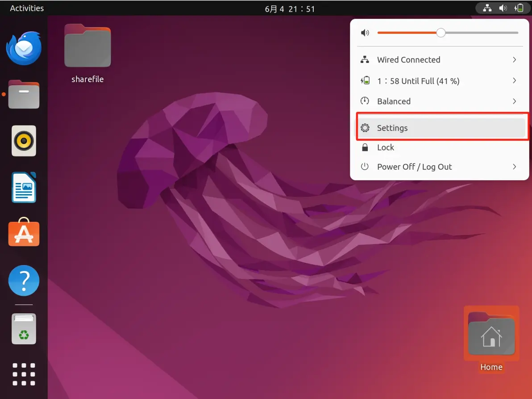
Task: Select the Home folder on desktop
Action: click(x=491, y=340)
